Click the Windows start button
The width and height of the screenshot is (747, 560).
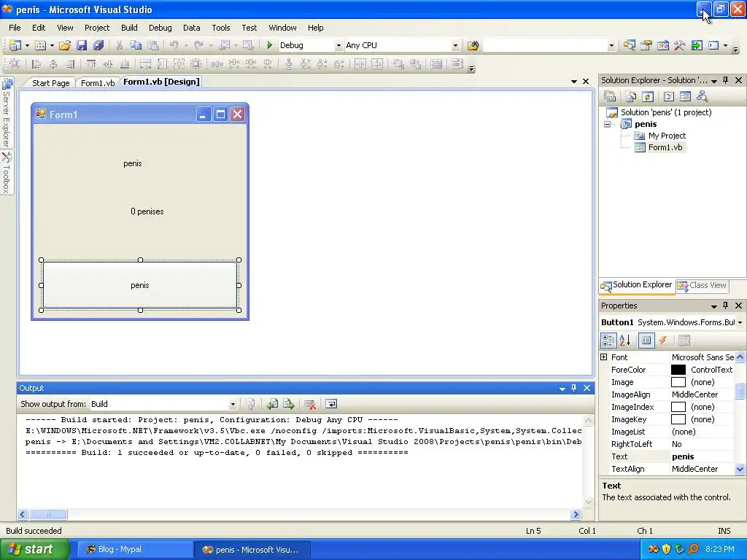click(34, 550)
